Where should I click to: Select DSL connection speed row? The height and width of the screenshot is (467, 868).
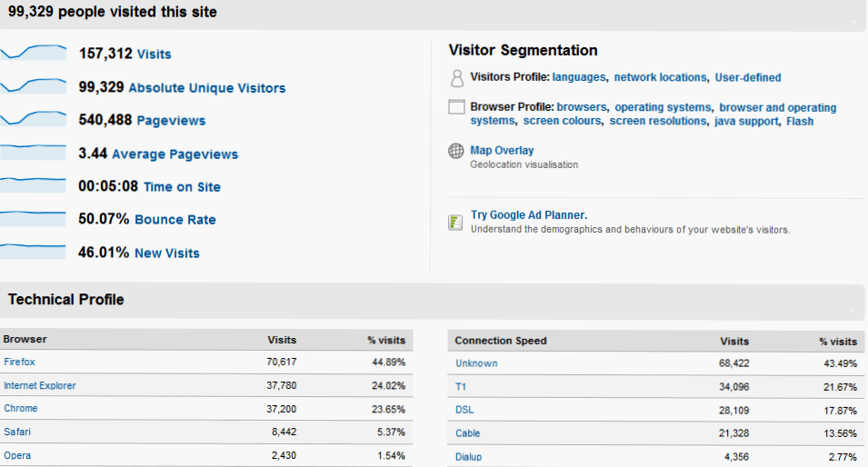point(655,410)
